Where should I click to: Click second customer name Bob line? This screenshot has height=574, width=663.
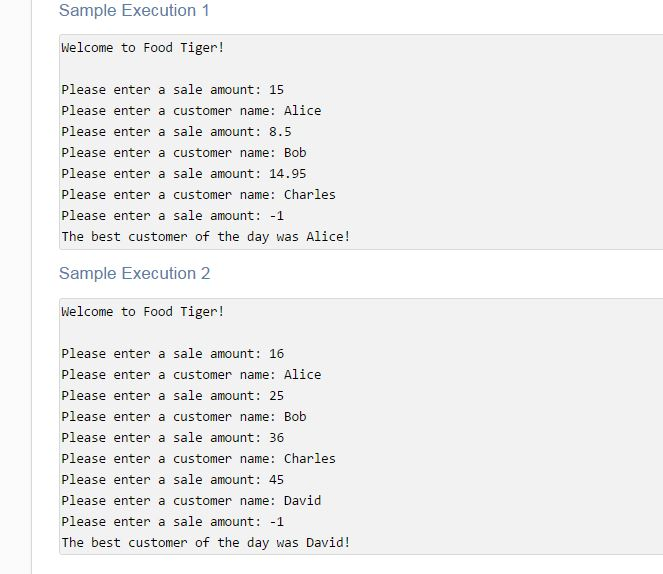point(184,417)
